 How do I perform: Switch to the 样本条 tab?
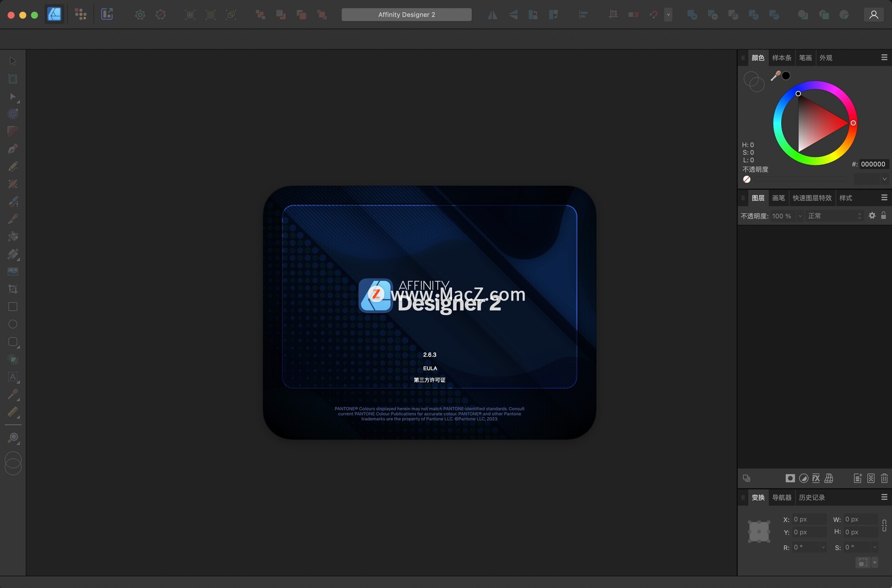click(x=782, y=58)
